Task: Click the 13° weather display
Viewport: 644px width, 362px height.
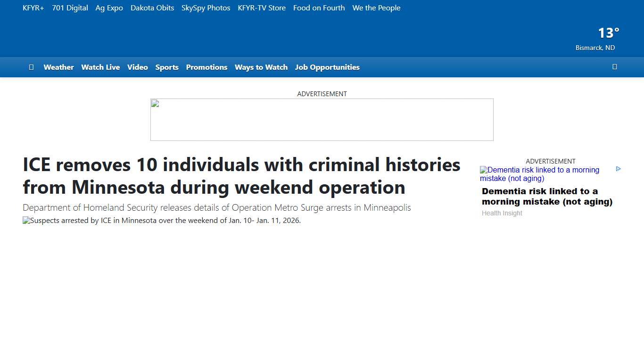Action: coord(608,33)
